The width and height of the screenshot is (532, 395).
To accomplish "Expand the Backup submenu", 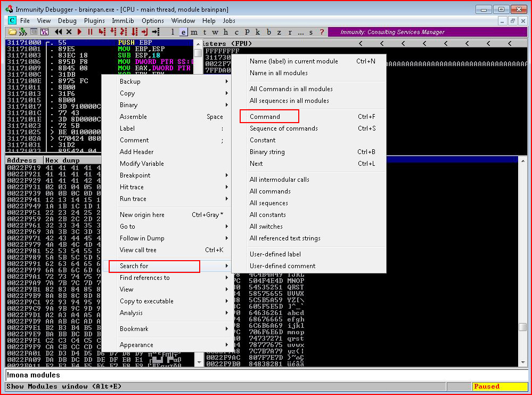I will tap(173, 82).
